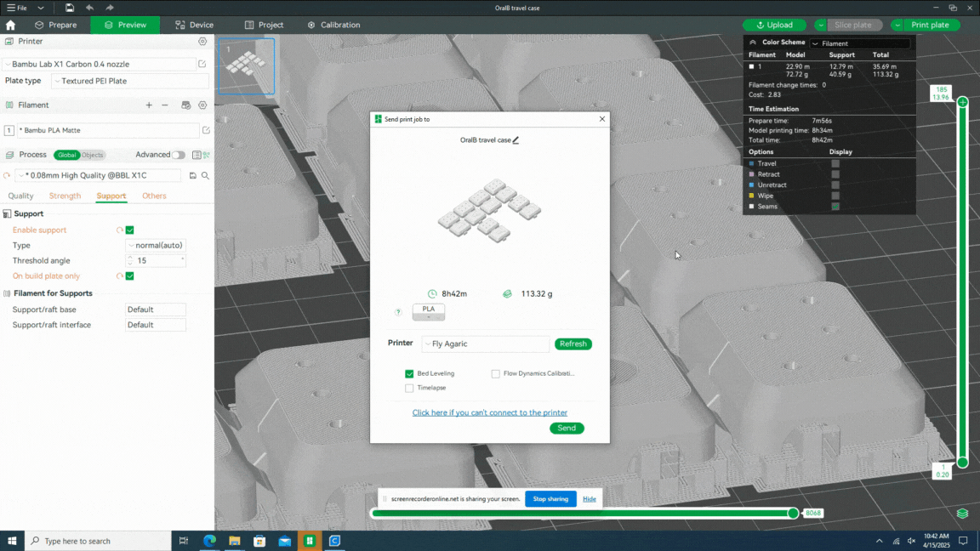Toggle Retract display checkbox
This screenshot has height=551, width=980.
(x=835, y=174)
